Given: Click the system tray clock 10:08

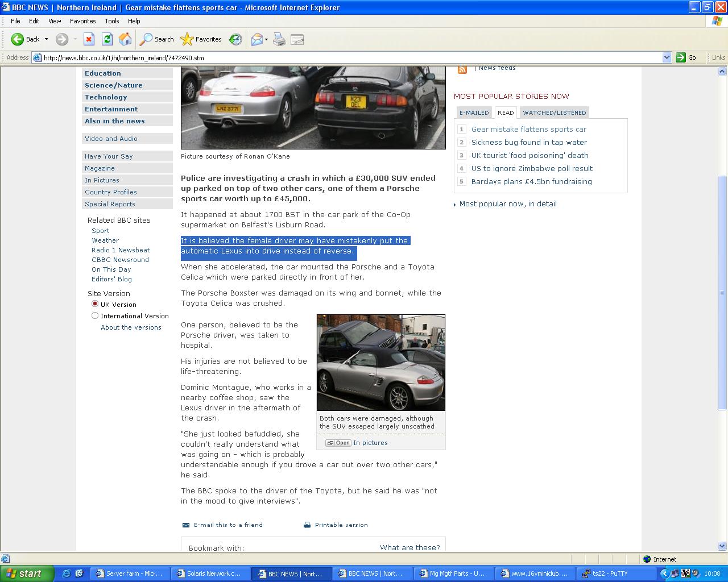Looking at the screenshot, I should tap(712, 573).
